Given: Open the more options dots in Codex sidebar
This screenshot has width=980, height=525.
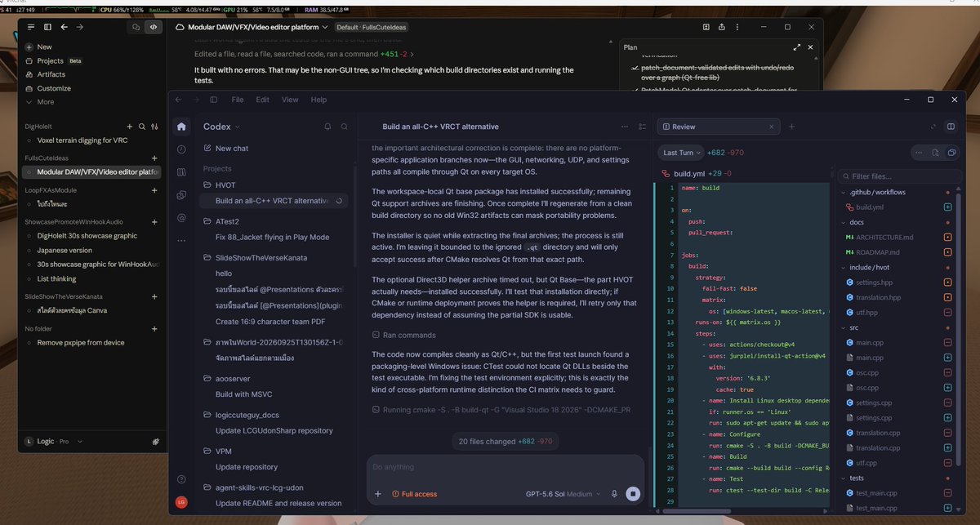Looking at the screenshot, I should pos(181,240).
